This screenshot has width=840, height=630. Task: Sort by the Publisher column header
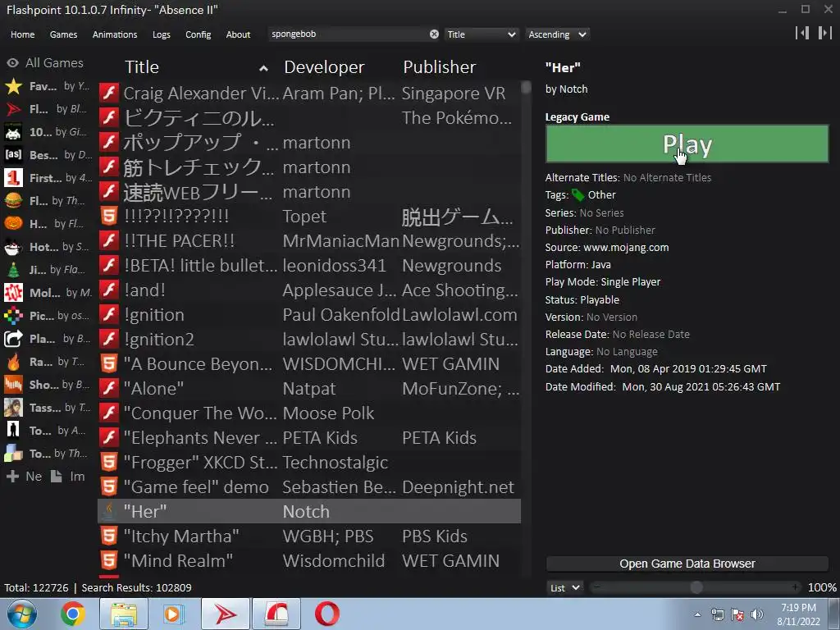pyautogui.click(x=440, y=67)
